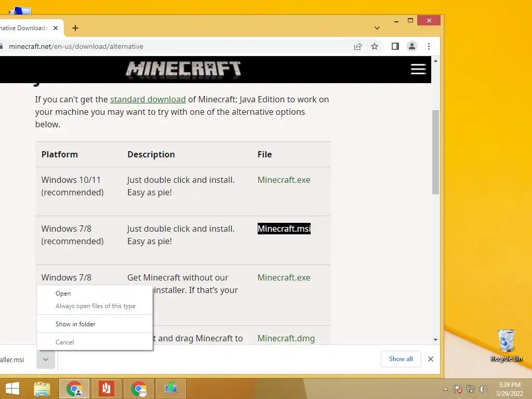Close the Alternative Downloads tab
The height and width of the screenshot is (399, 532).
[x=56, y=28]
